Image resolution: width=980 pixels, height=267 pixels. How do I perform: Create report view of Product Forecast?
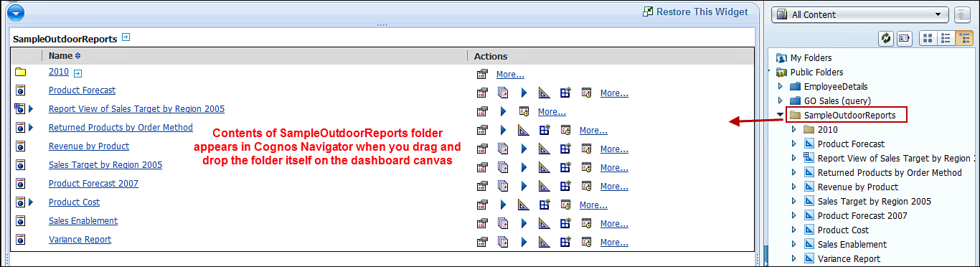click(x=565, y=93)
